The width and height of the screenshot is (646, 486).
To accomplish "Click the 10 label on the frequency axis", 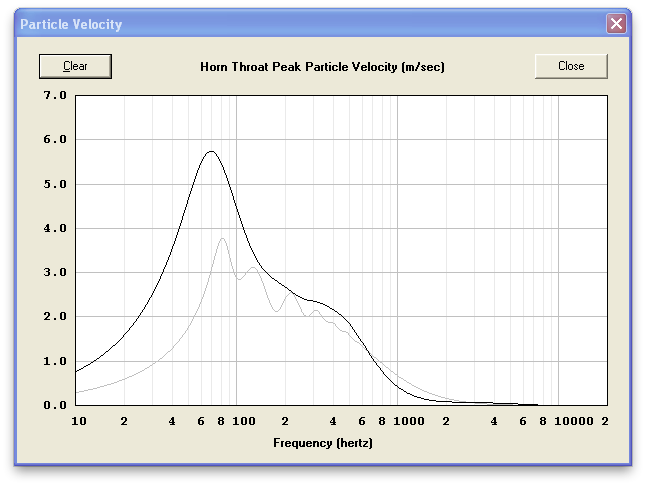I will [x=79, y=421].
